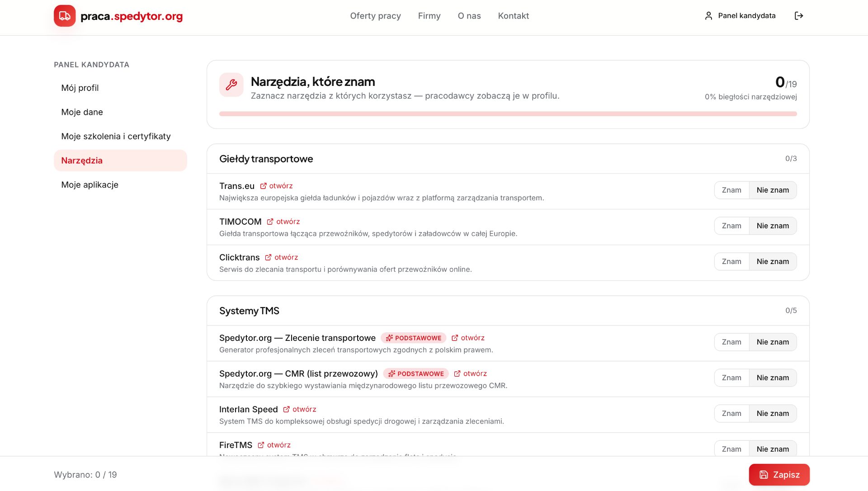
Task: Click the 0% biegłości narzędziowej text
Action: (x=751, y=97)
